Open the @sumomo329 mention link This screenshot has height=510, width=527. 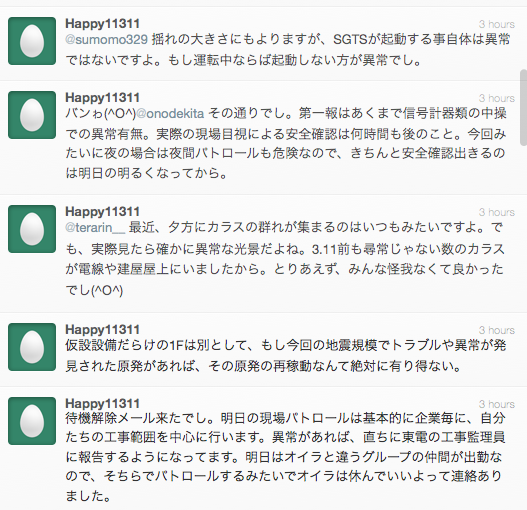pos(107,40)
